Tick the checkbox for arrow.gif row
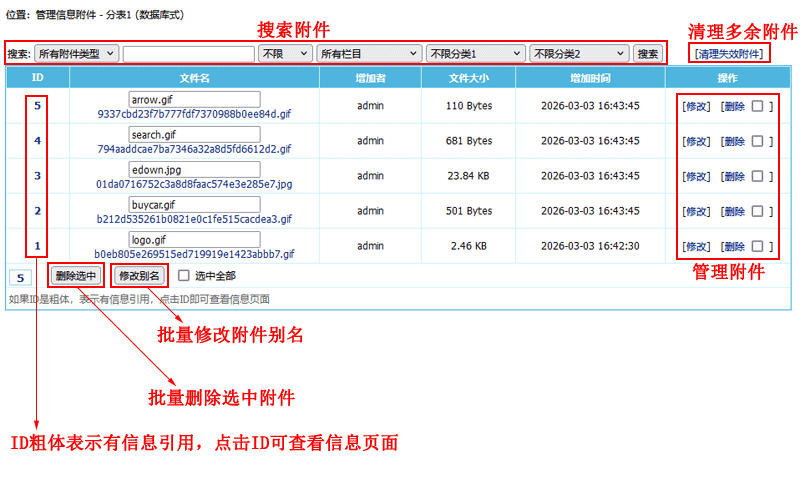This screenshot has width=800, height=489. click(757, 106)
